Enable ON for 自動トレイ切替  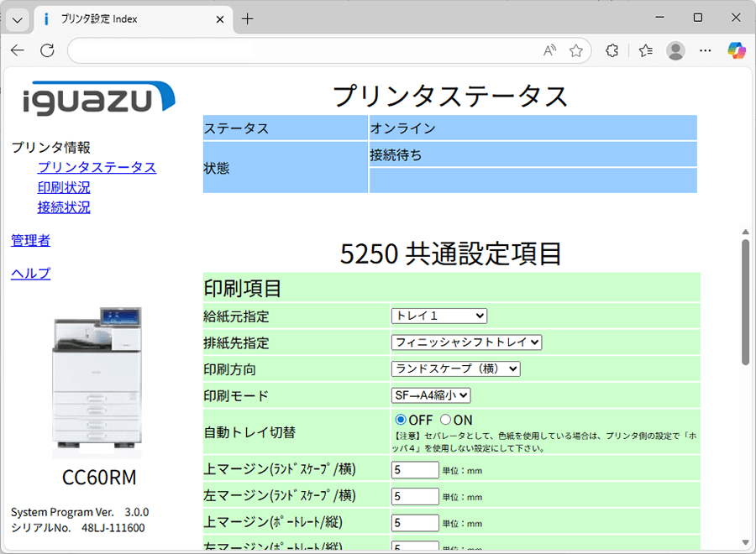[447, 420]
